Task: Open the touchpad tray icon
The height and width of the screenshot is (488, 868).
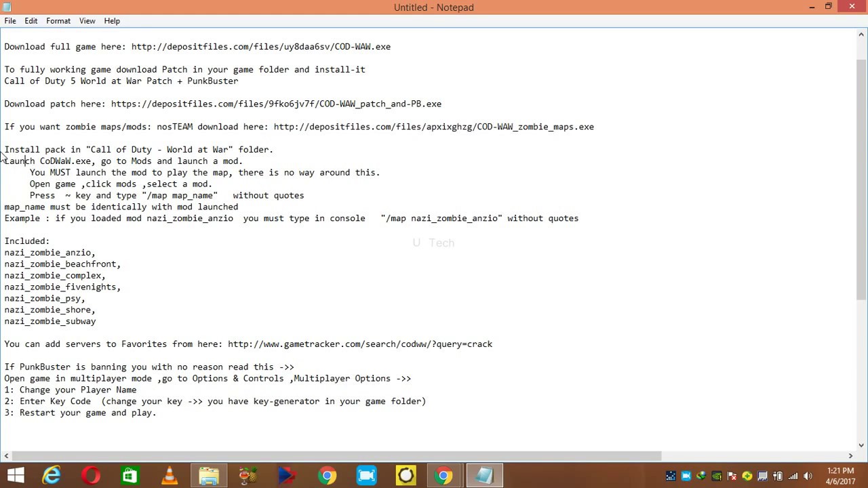Action: point(762,476)
